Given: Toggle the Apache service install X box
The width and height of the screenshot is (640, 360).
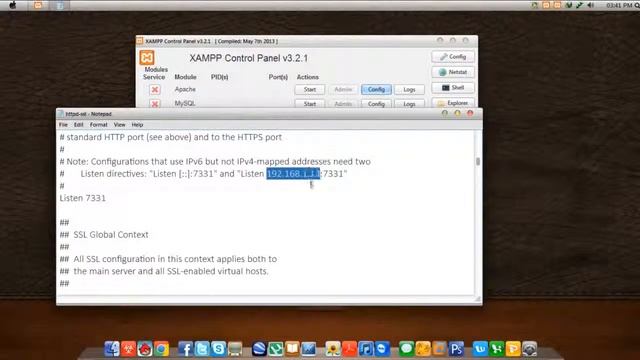Looking at the screenshot, I should (x=155, y=89).
